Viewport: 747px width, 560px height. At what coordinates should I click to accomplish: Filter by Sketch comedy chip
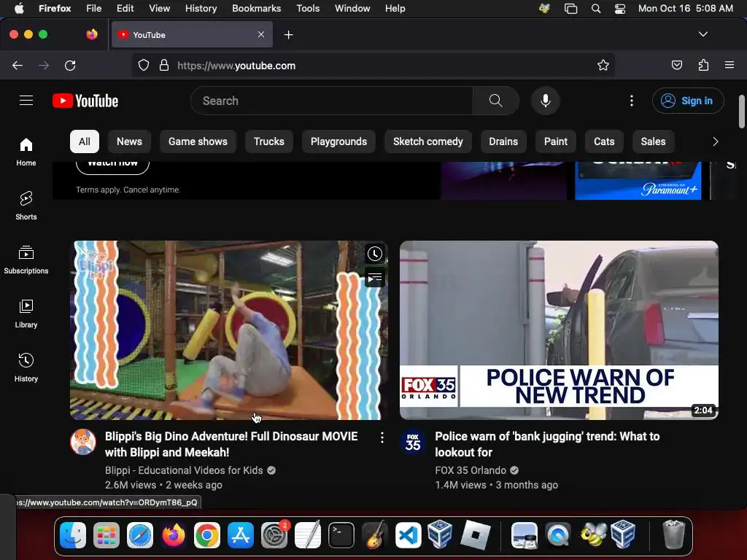(x=427, y=141)
